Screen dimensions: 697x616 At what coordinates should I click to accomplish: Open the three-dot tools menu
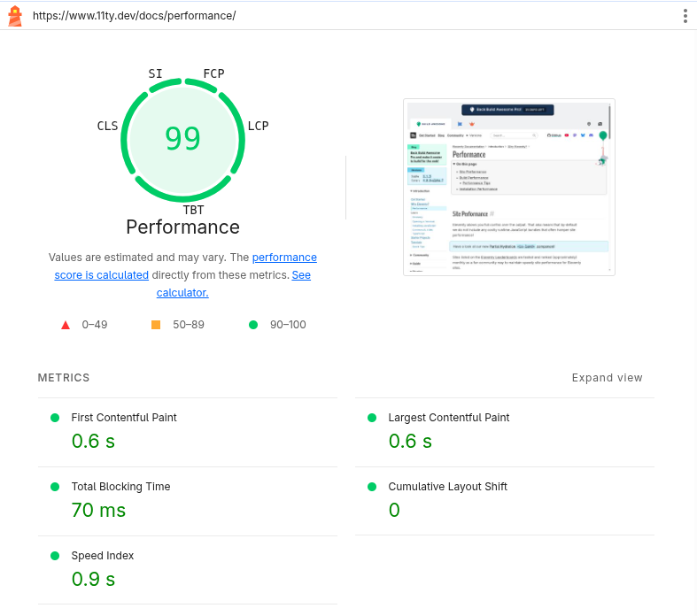point(685,16)
